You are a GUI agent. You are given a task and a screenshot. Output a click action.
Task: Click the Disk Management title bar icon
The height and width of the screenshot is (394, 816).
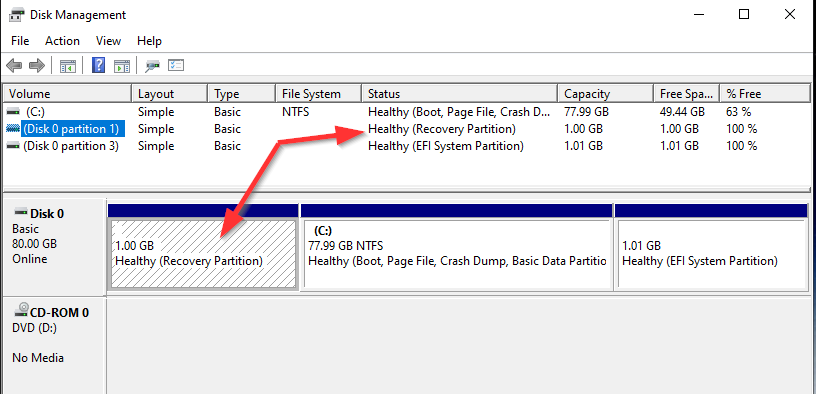point(17,15)
